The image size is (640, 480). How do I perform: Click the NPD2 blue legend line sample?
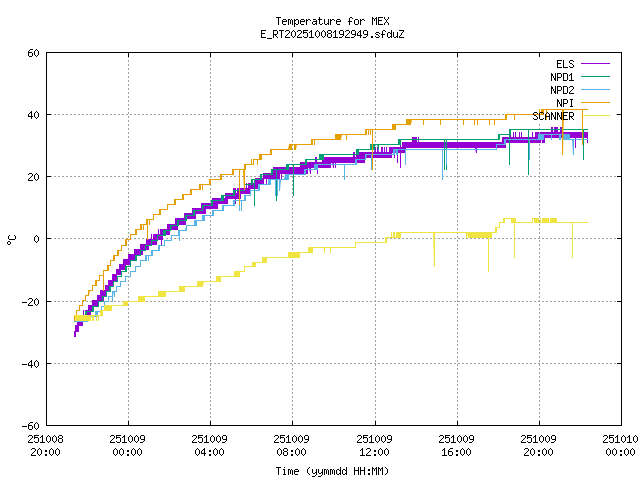coord(597,90)
